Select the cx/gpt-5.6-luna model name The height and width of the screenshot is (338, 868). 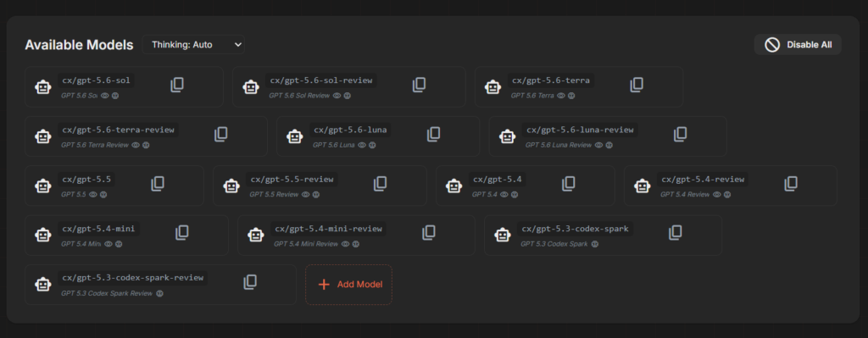350,130
